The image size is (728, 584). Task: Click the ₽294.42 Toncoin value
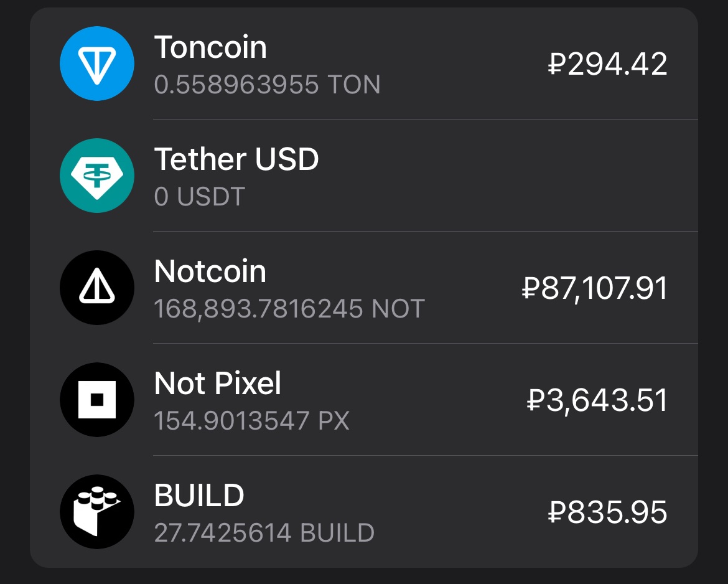point(607,64)
